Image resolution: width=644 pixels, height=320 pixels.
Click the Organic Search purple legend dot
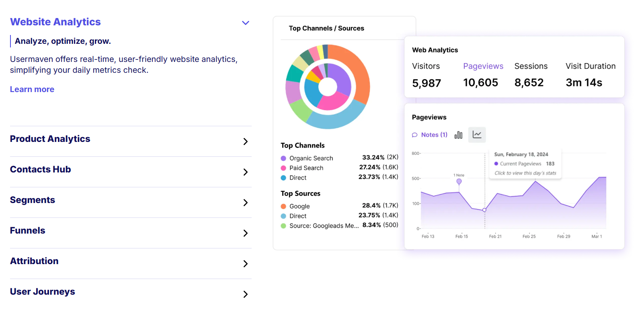pyautogui.click(x=283, y=158)
